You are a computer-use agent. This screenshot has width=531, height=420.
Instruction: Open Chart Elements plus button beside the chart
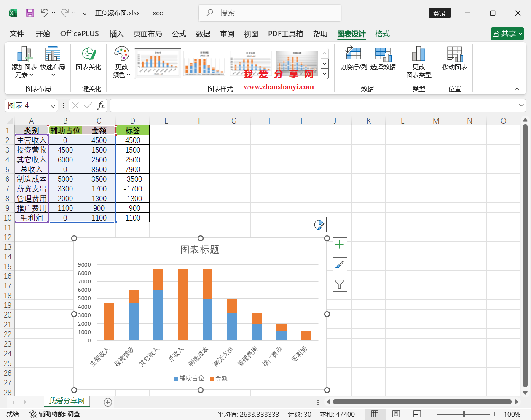(339, 245)
